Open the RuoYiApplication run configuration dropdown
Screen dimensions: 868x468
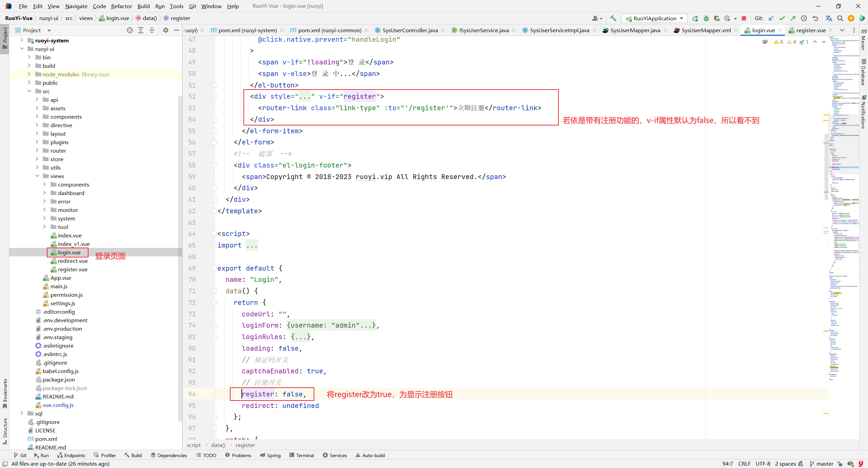click(x=654, y=18)
